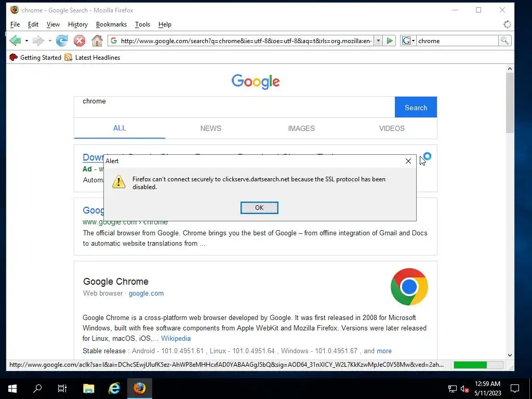Click the Getting Started bookmark icon
The height and width of the screenshot is (399, 532).
[x=13, y=57]
